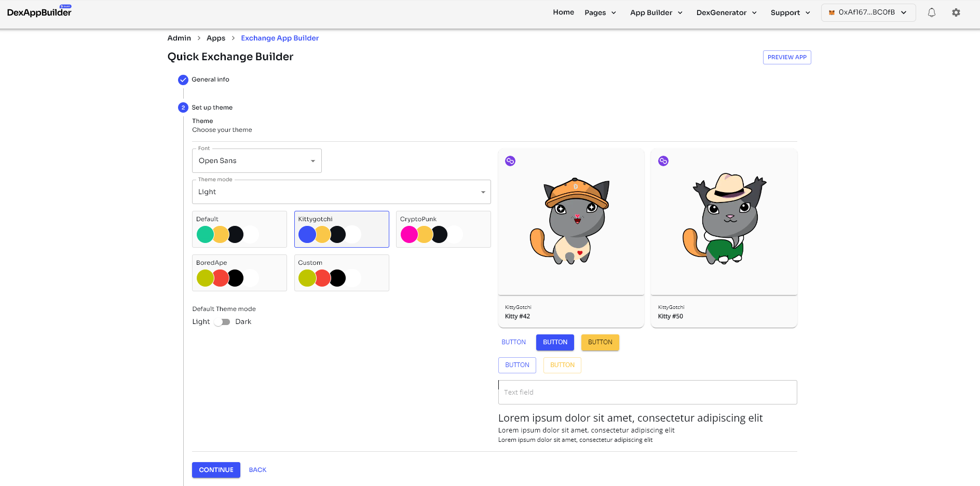Click the General info completed step checkmark

pyautogui.click(x=183, y=80)
